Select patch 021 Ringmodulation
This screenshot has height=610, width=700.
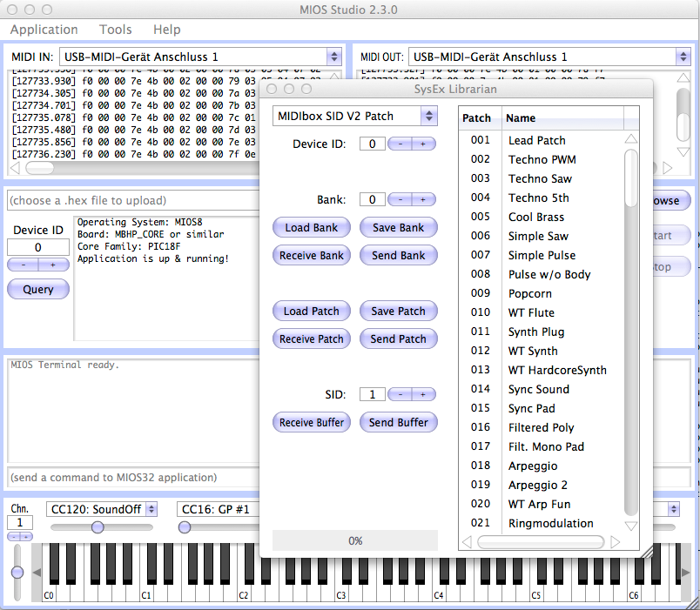pos(541,523)
